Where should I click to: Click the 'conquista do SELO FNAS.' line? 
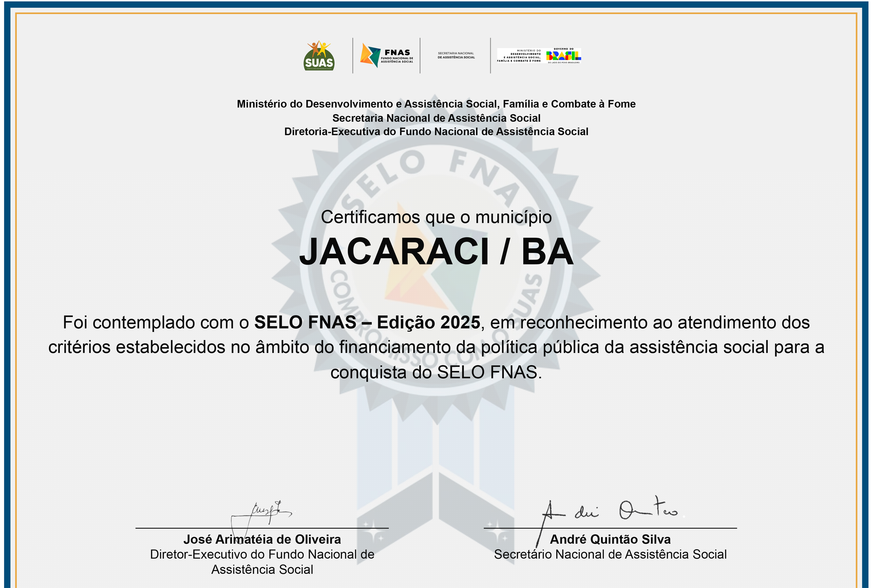[x=436, y=372]
